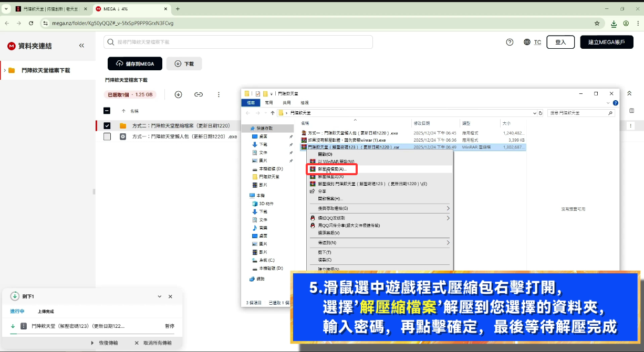Toggle the select-all checkbox in file list header
The image size is (644, 352).
pos(107,111)
